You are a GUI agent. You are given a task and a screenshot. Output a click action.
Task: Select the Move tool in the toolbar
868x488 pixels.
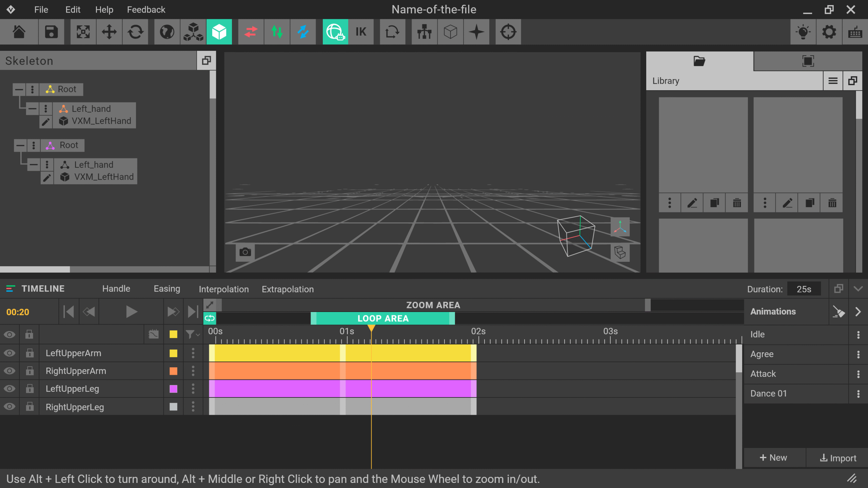109,32
